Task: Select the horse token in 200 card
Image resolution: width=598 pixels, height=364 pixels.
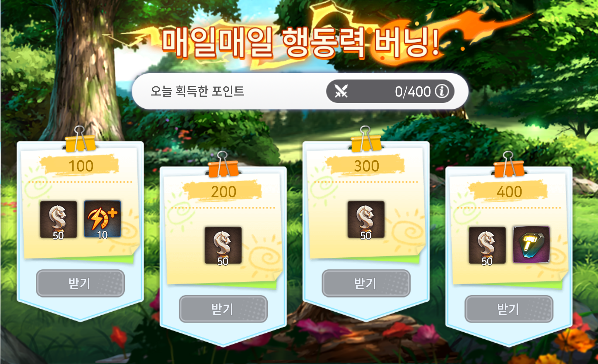Action: point(223,245)
